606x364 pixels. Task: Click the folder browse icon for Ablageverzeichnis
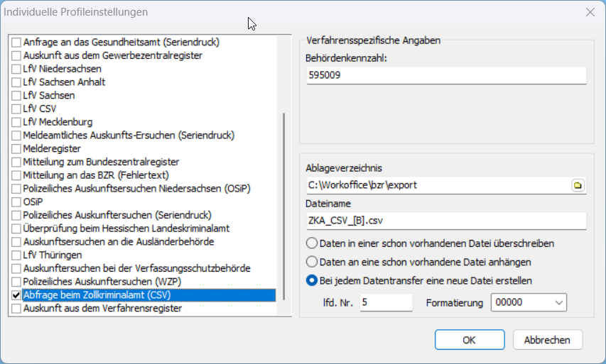click(x=578, y=186)
